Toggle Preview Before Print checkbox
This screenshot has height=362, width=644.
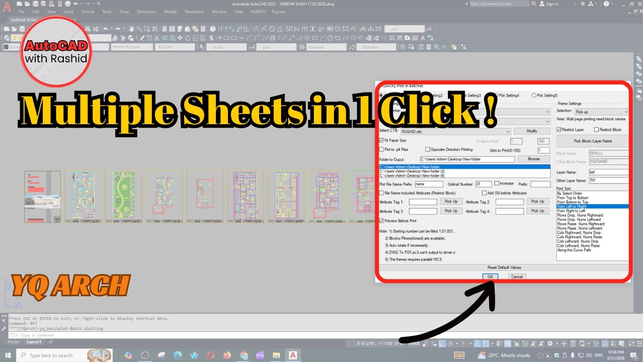coord(381,221)
